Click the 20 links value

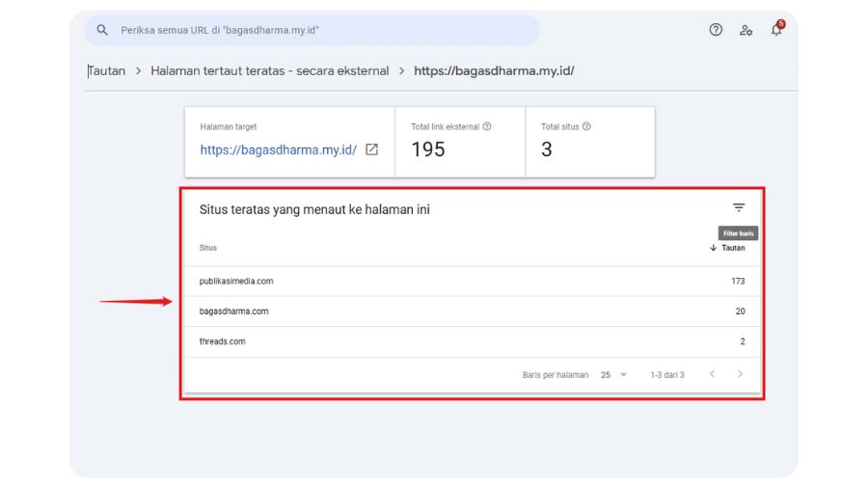point(740,312)
